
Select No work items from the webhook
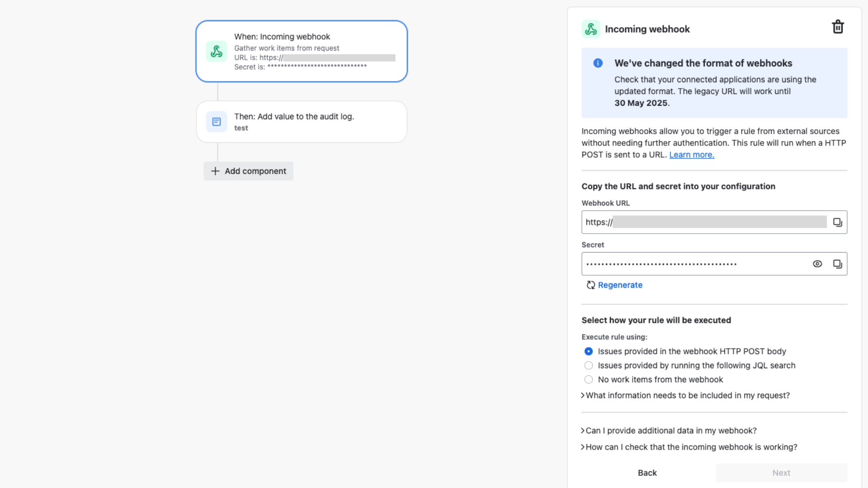(x=589, y=379)
